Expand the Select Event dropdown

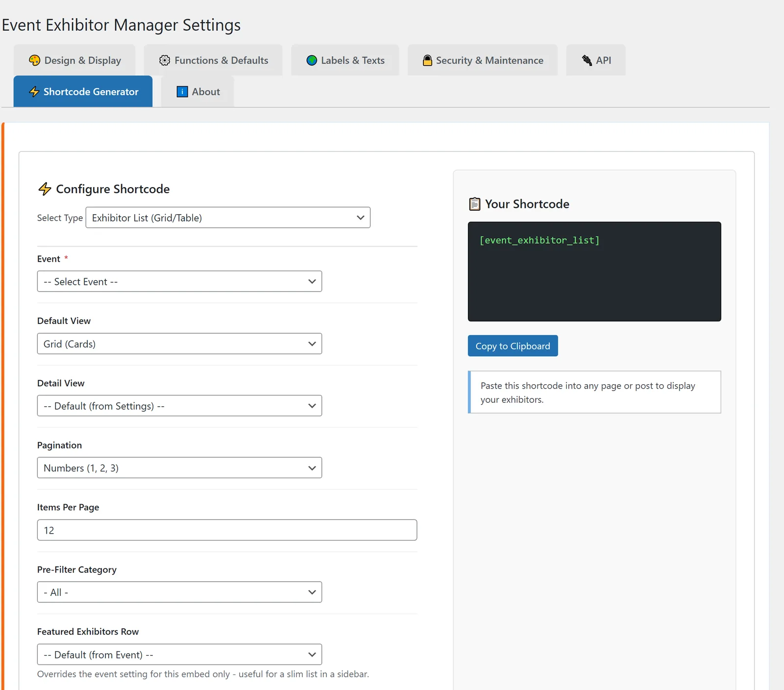click(179, 281)
